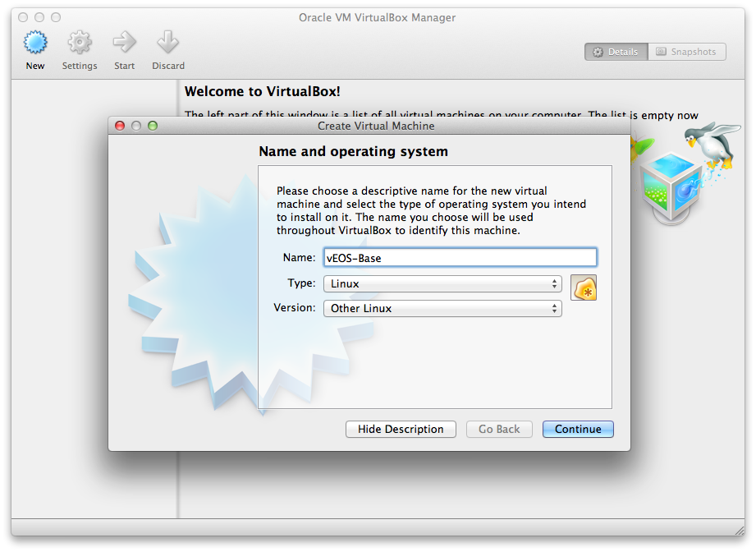This screenshot has height=552, width=756.
Task: Zoom the Create Virtual Machine dialog (green button)
Action: [153, 126]
